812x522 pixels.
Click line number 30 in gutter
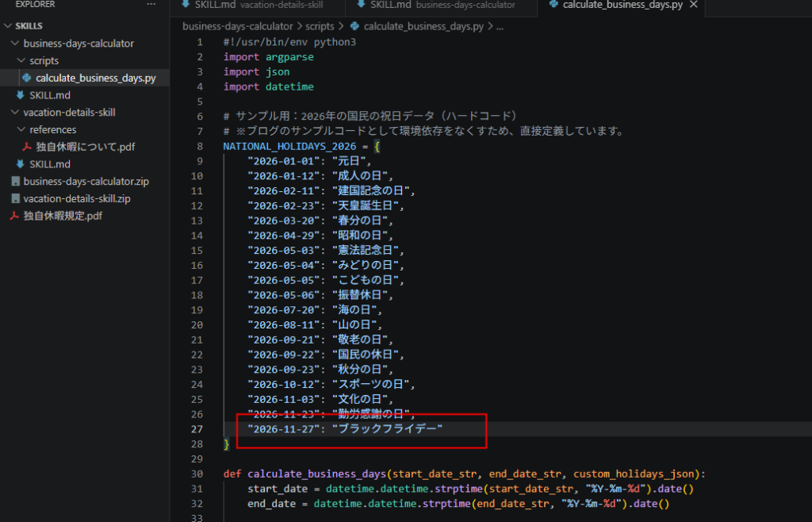(197, 474)
